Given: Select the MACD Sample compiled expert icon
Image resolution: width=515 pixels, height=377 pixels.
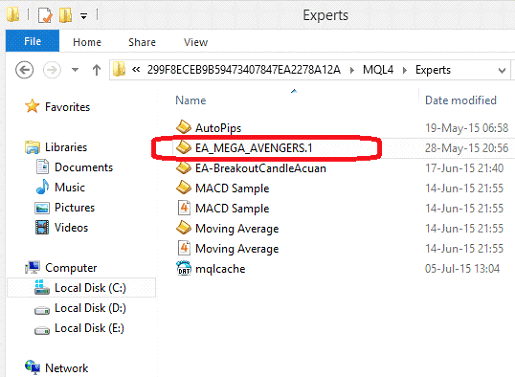Looking at the screenshot, I should tap(183, 187).
